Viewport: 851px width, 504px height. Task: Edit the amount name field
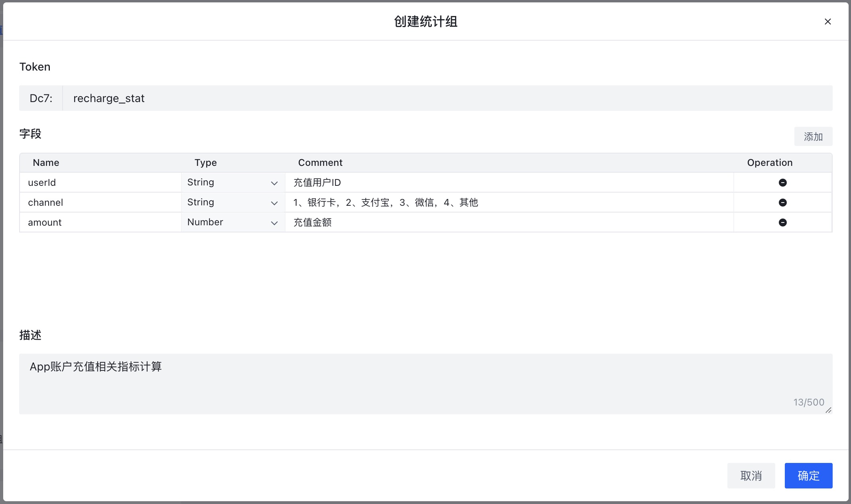click(100, 222)
